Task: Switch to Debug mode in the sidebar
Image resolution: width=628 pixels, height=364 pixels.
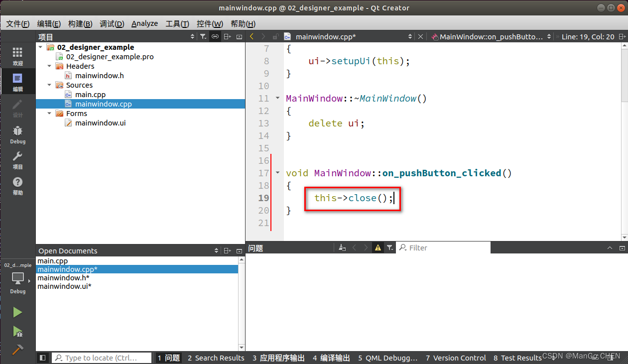Action: (x=17, y=134)
